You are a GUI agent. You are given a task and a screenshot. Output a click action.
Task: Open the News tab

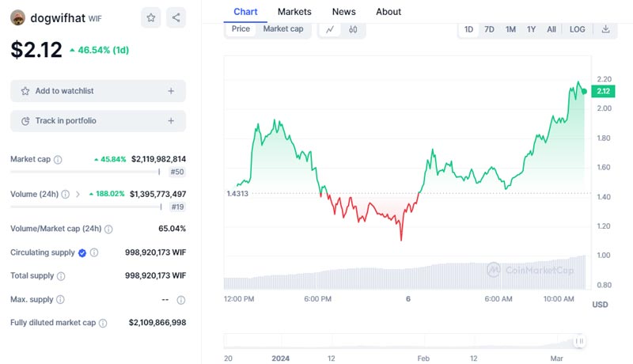343,12
